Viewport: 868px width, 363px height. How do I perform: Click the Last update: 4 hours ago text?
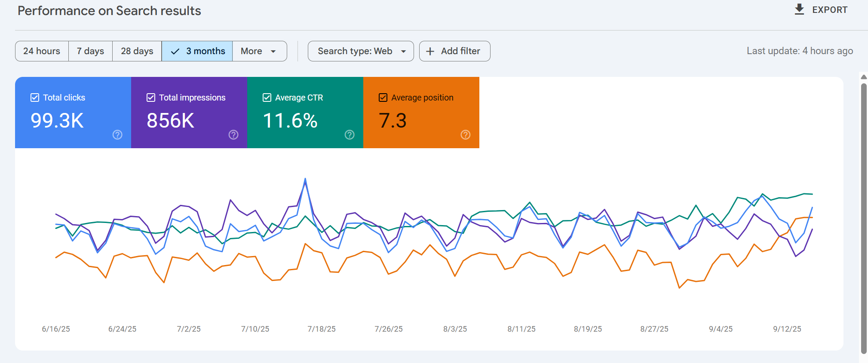point(800,51)
